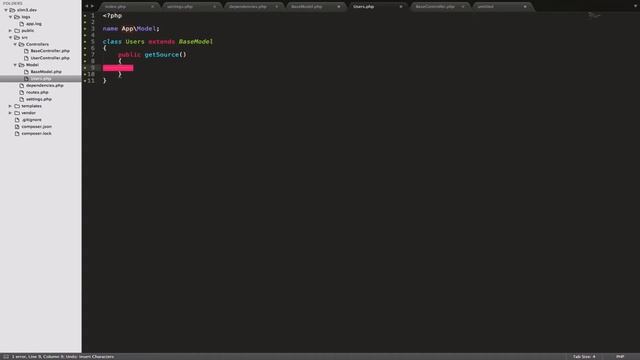
Task: Click the previous tab arrow
Action: coord(87,6)
